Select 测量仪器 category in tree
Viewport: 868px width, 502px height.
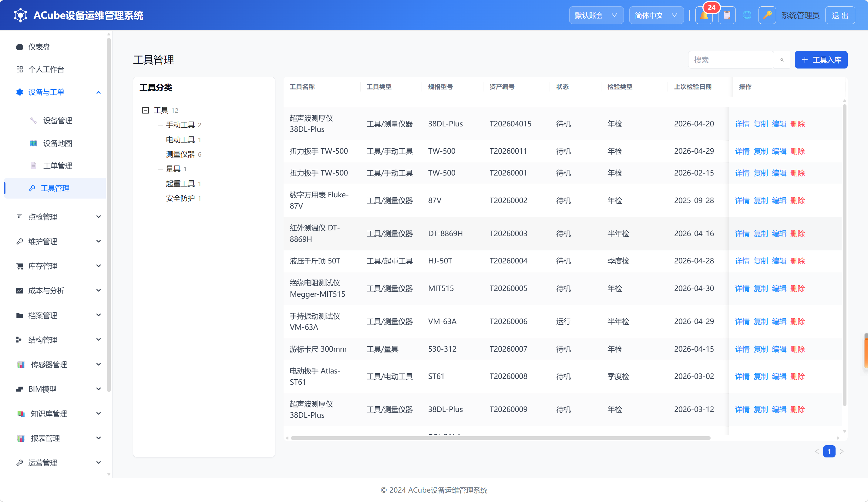180,154
